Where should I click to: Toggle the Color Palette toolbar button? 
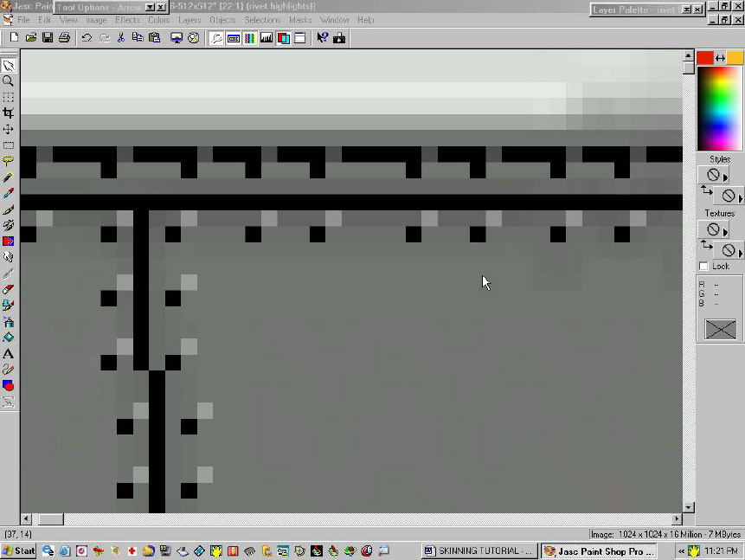click(x=250, y=37)
